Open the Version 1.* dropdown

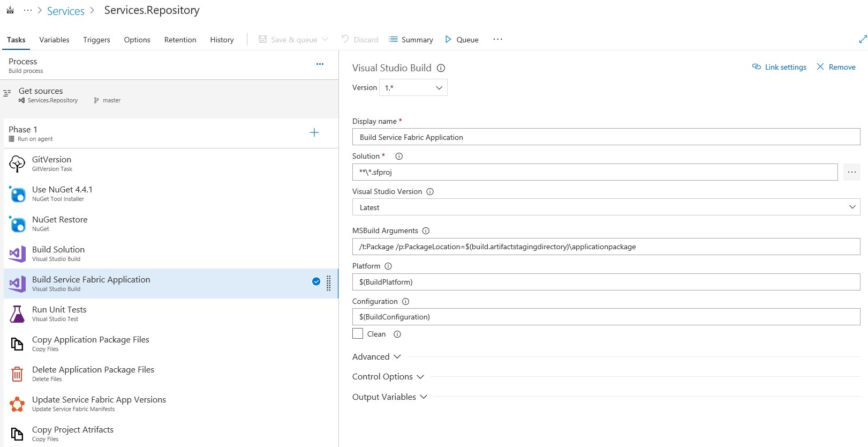point(413,88)
